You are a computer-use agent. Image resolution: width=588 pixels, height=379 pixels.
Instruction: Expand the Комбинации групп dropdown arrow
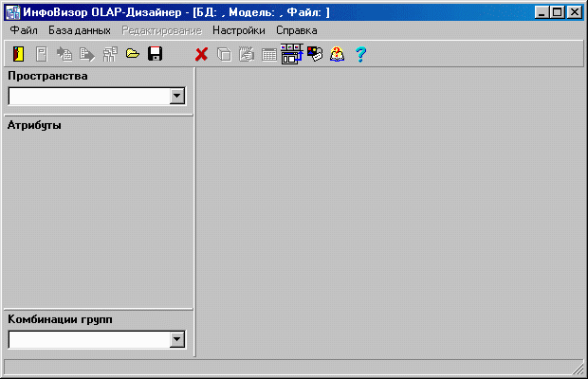pyautogui.click(x=177, y=339)
